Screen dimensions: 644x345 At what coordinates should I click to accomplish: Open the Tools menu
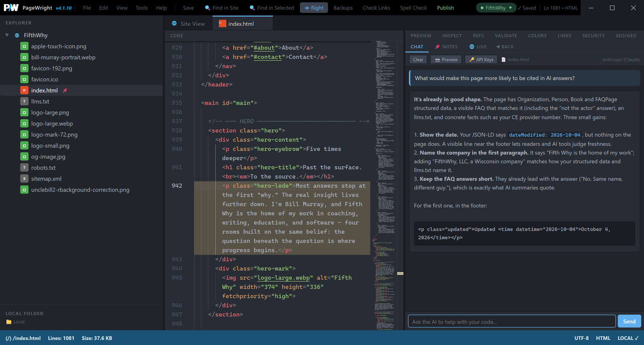pyautogui.click(x=142, y=8)
